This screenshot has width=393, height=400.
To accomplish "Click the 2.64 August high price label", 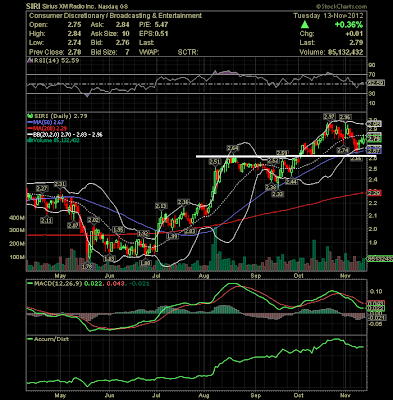I will 232,148.
